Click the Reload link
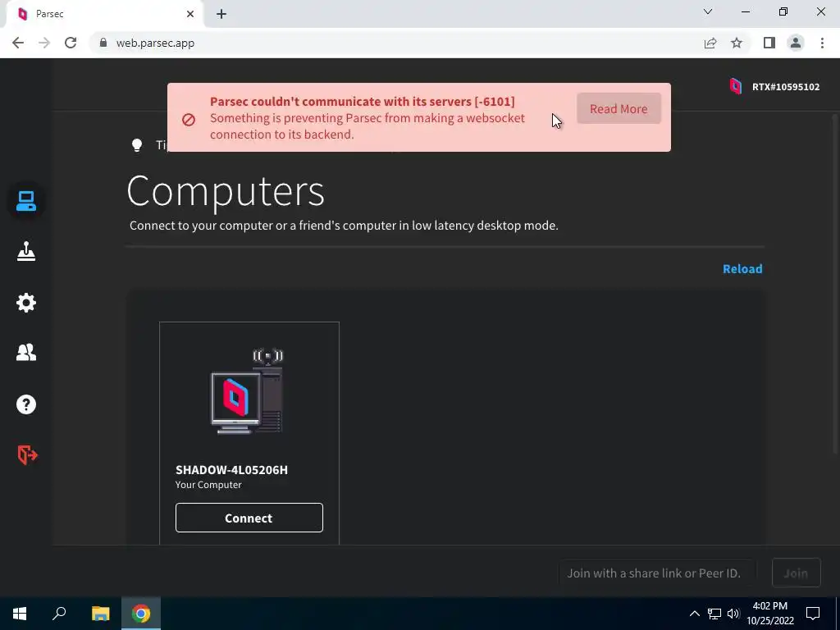Viewport: 840px width, 630px height. click(x=742, y=269)
